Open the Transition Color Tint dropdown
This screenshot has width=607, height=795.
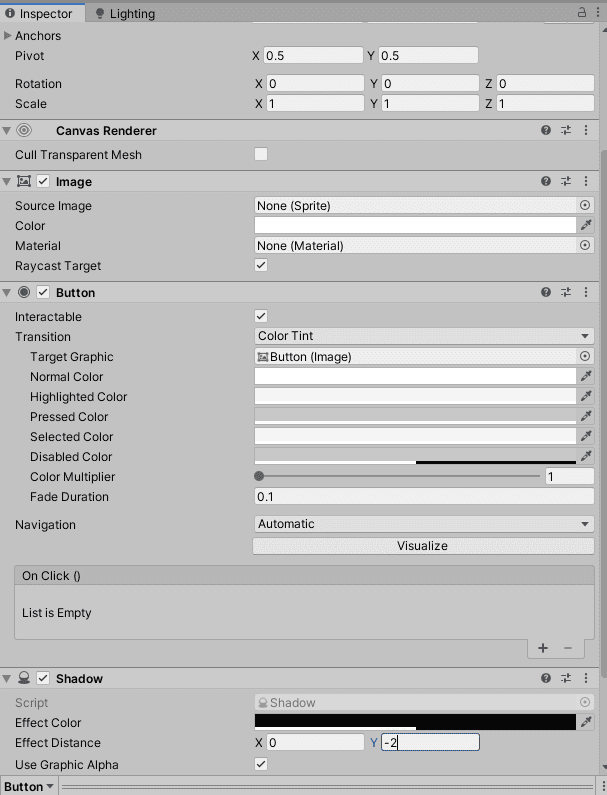(424, 336)
